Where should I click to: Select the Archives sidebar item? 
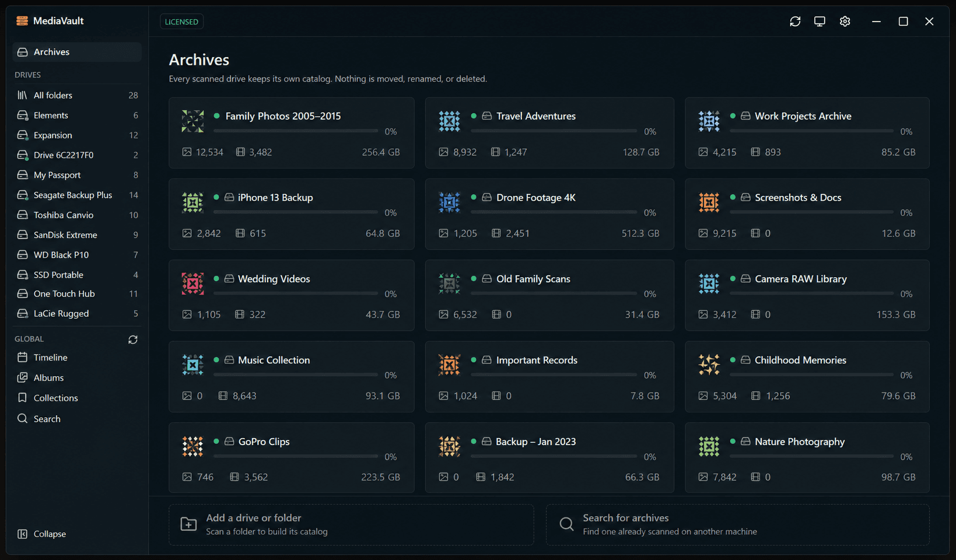pyautogui.click(x=77, y=52)
